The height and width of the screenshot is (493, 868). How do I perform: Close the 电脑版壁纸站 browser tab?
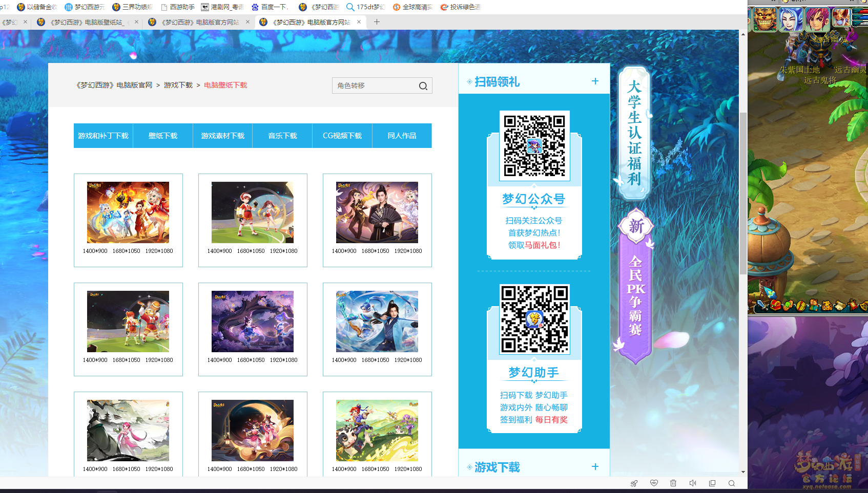click(136, 22)
